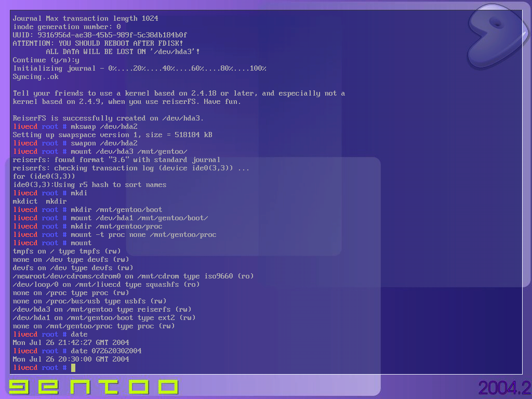Click the 'Initializing journal' progress line
This screenshot has height=399, width=532.
139,69
